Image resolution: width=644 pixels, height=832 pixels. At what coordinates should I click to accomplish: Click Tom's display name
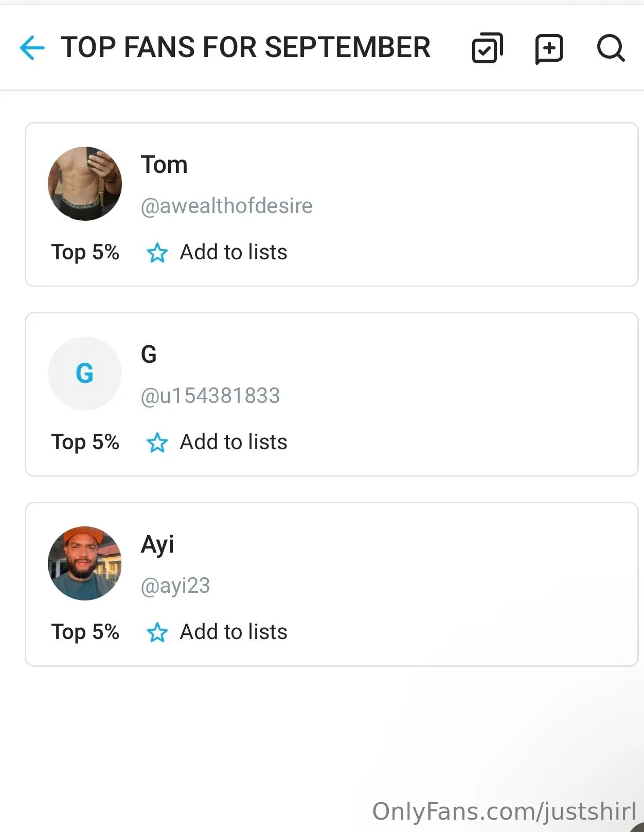point(164,165)
